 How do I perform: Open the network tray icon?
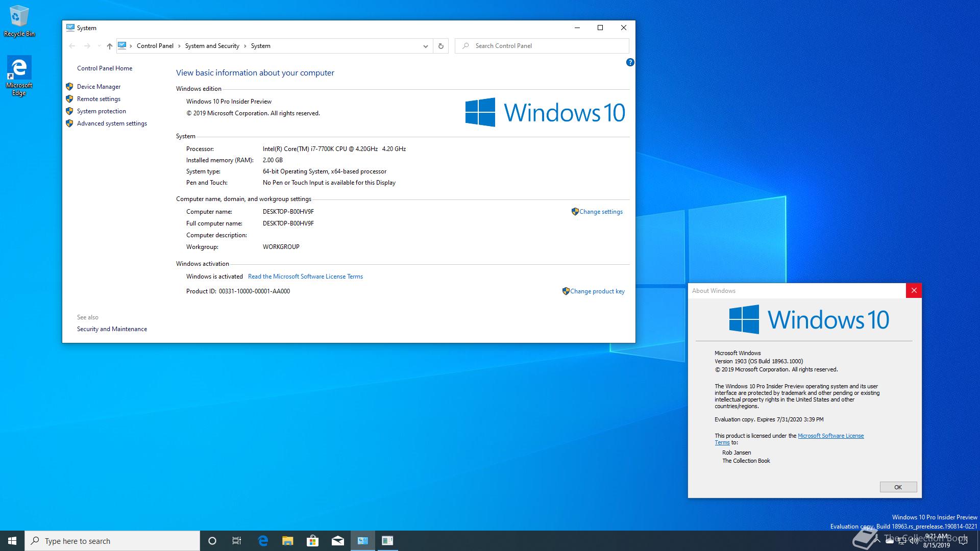click(902, 541)
